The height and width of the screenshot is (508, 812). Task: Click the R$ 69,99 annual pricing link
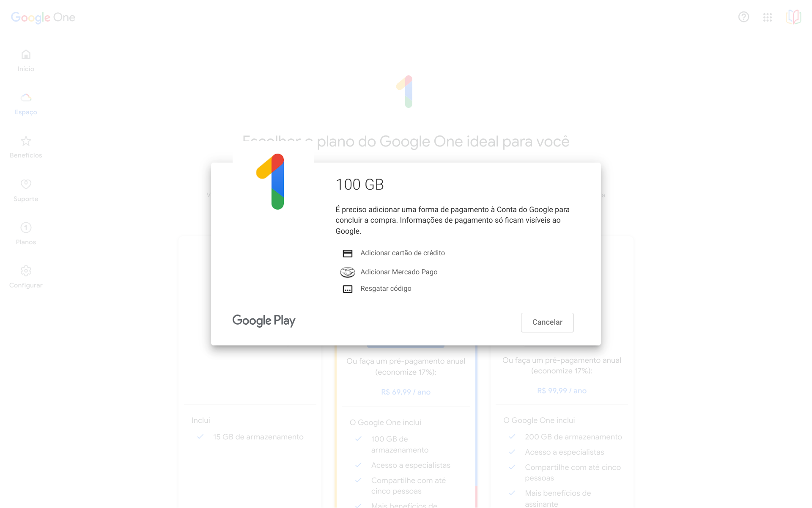point(406,390)
